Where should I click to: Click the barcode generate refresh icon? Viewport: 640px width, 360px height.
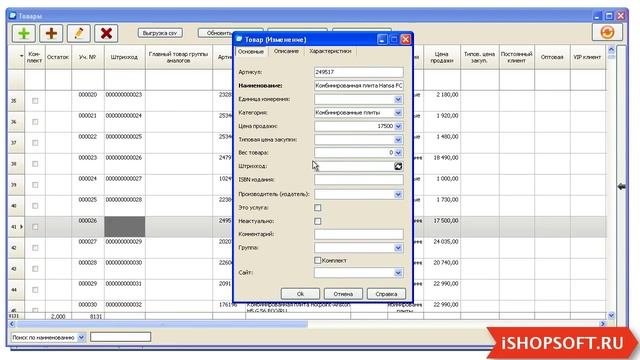[398, 166]
